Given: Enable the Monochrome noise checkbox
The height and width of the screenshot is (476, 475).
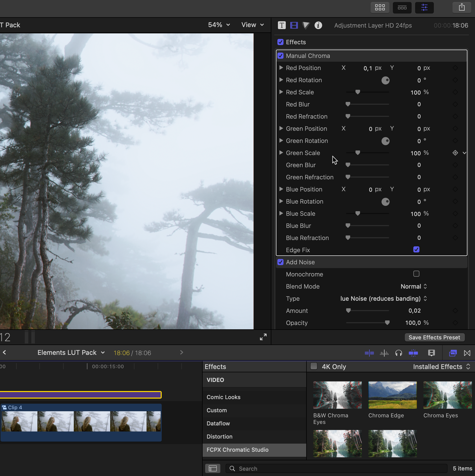Looking at the screenshot, I should pos(416,274).
